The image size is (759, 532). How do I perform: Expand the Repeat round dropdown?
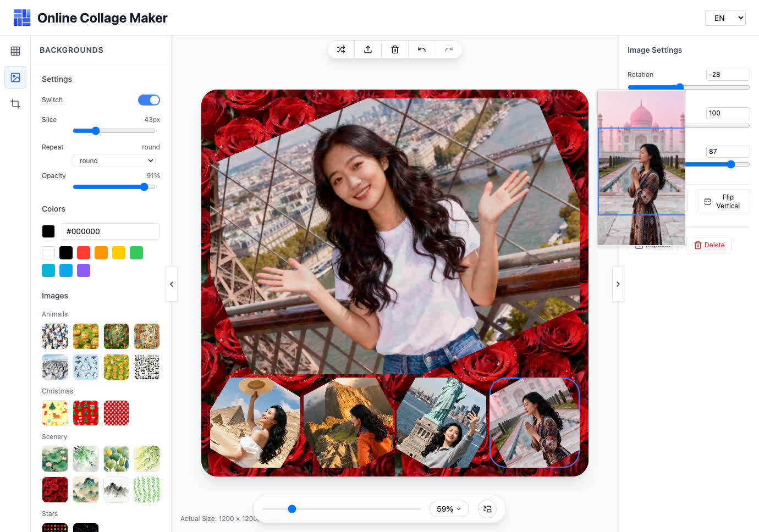pyautogui.click(x=114, y=160)
